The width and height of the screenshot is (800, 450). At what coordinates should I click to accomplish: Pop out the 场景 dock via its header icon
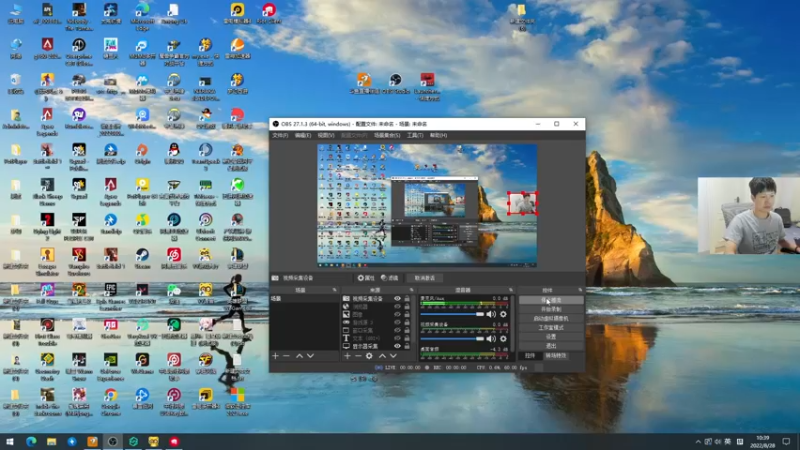pos(335,290)
